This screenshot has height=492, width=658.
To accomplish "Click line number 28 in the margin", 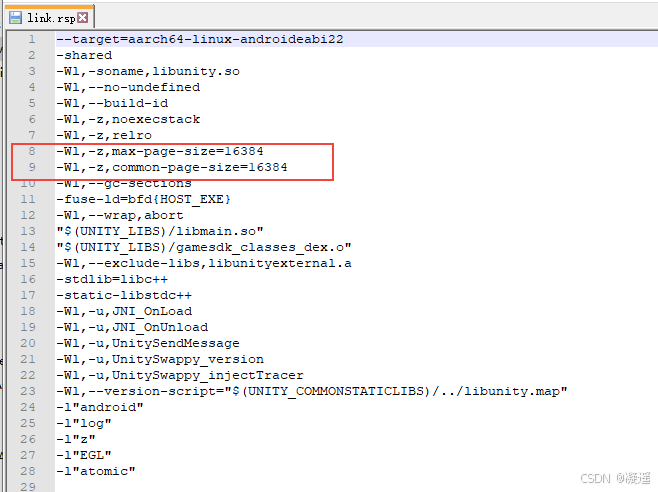I will coord(28,471).
